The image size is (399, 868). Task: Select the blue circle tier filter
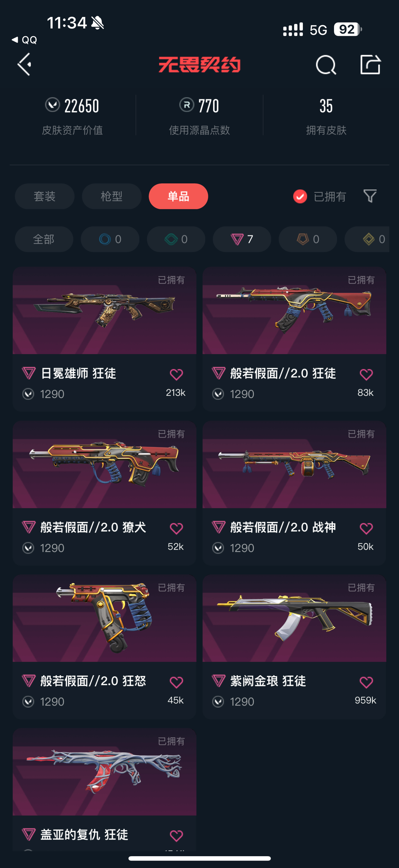tap(110, 239)
